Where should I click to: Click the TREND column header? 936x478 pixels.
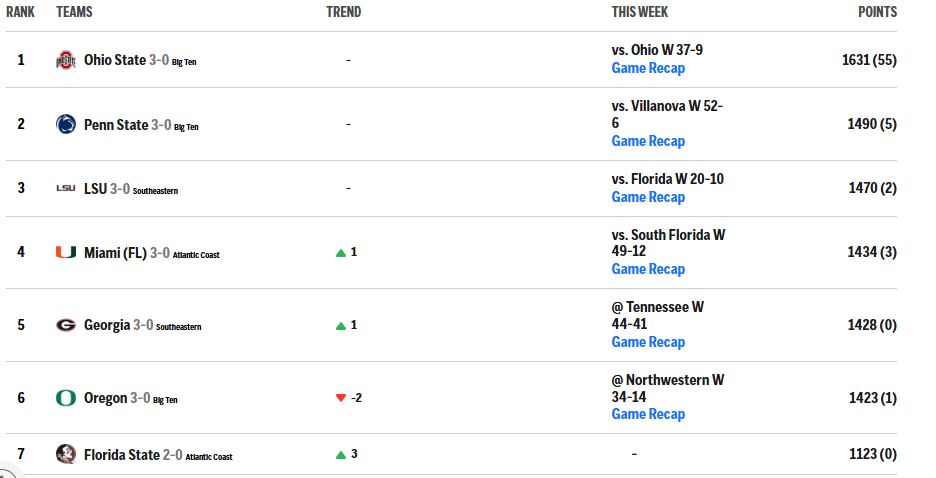coord(344,12)
